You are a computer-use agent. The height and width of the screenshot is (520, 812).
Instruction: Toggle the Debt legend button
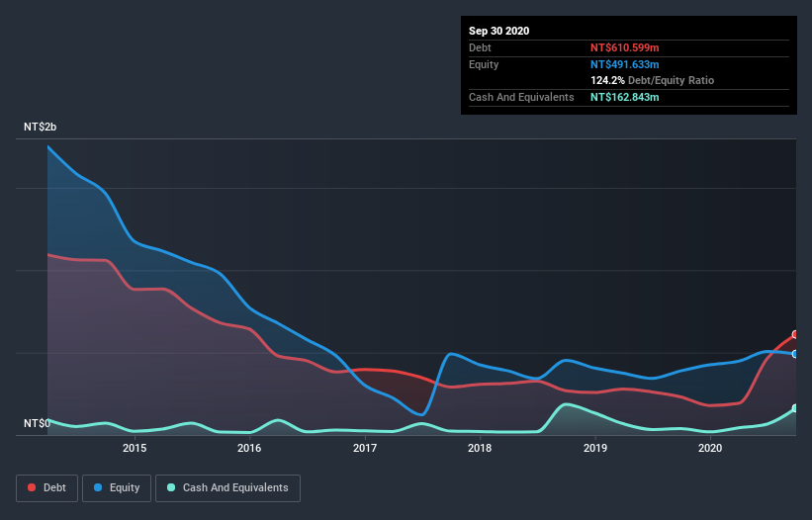click(x=47, y=488)
